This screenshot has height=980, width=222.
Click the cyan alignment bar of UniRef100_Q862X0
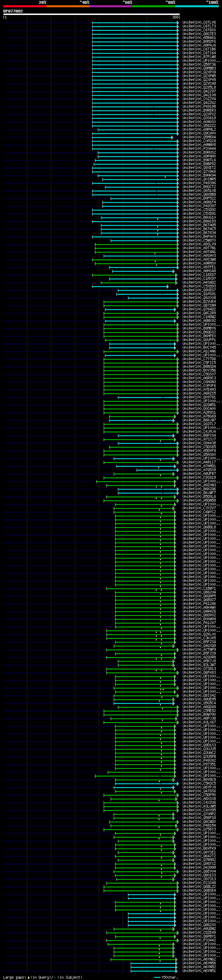tap(152, 925)
